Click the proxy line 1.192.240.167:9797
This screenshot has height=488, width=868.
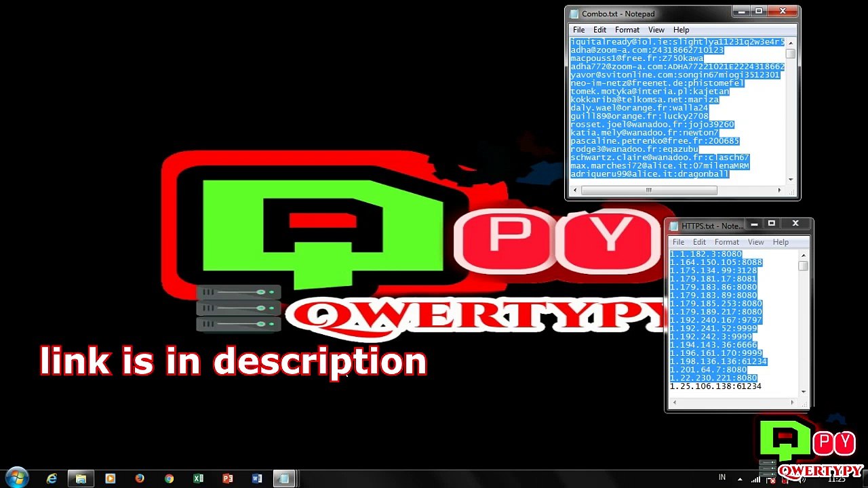pyautogui.click(x=716, y=320)
